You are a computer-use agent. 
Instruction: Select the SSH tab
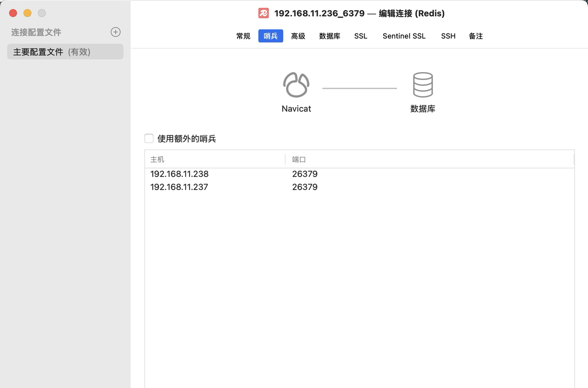448,36
